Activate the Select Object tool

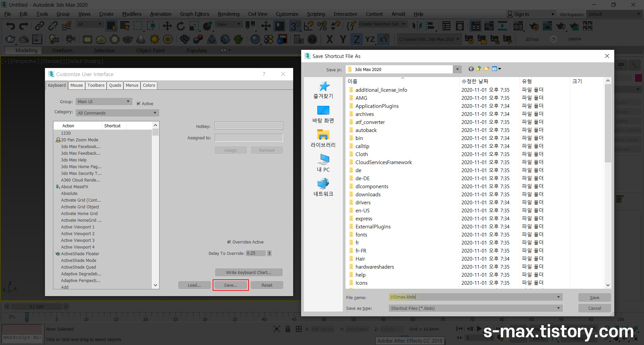tap(111, 26)
